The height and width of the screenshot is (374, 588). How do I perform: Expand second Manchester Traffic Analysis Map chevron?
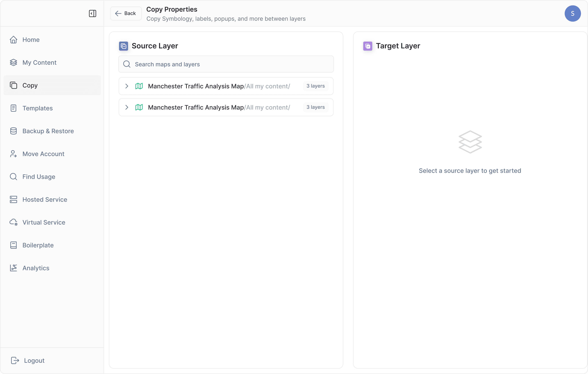(127, 107)
